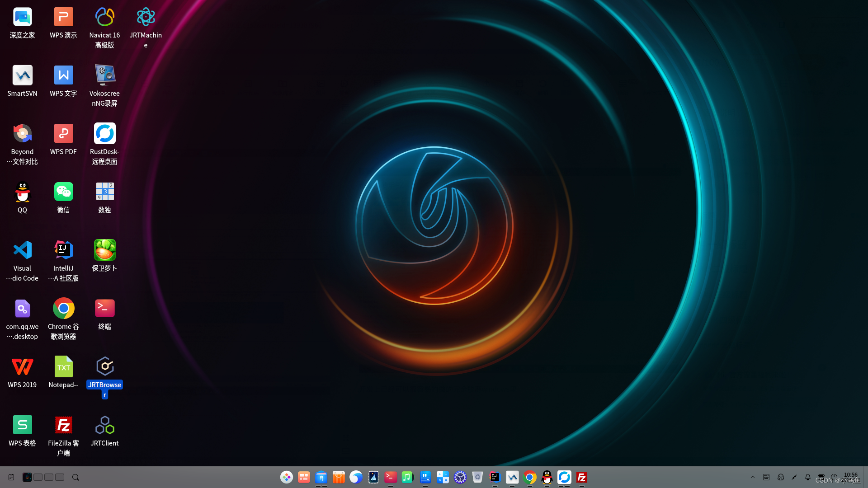Switch to Chrome in the dock
The height and width of the screenshot is (488, 868).
(529, 477)
